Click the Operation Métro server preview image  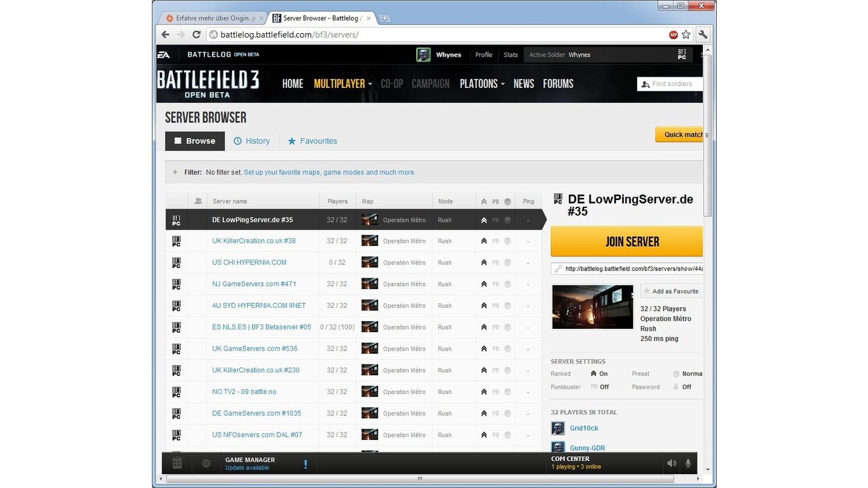point(593,307)
